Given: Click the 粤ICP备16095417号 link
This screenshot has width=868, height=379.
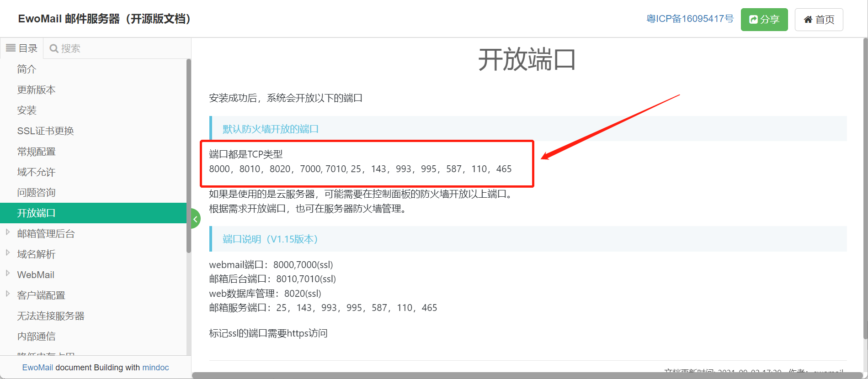Looking at the screenshot, I should click(x=690, y=19).
